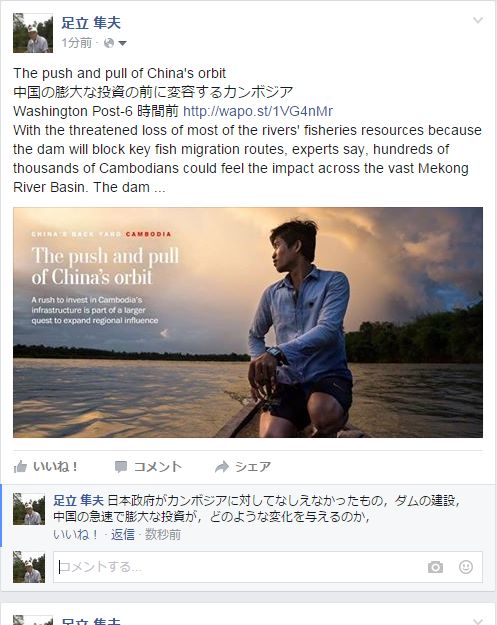This screenshot has height=625, width=497.
Task: Open the post options chevron at top right
Action: pos(478,20)
